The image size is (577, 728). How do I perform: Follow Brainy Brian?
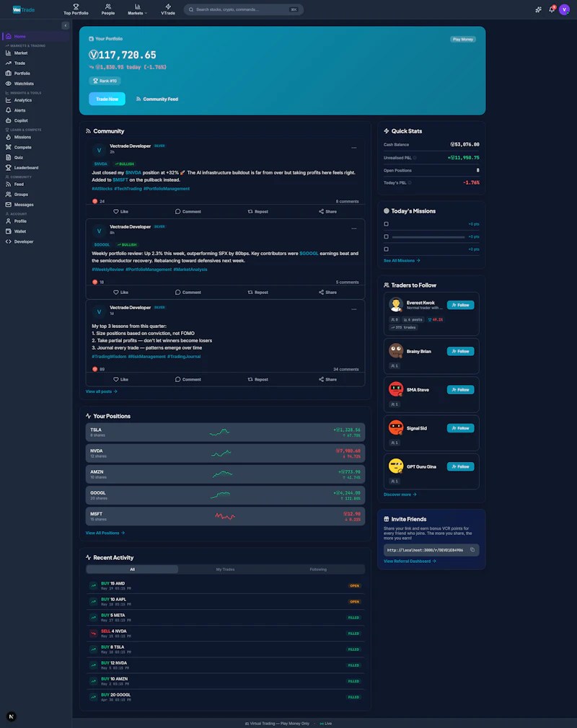[x=460, y=351]
